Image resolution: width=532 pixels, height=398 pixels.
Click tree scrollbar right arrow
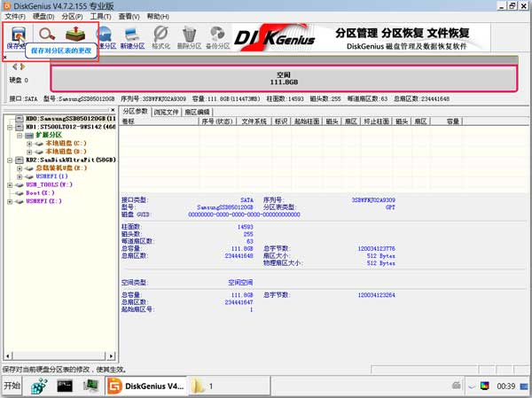[111, 356]
